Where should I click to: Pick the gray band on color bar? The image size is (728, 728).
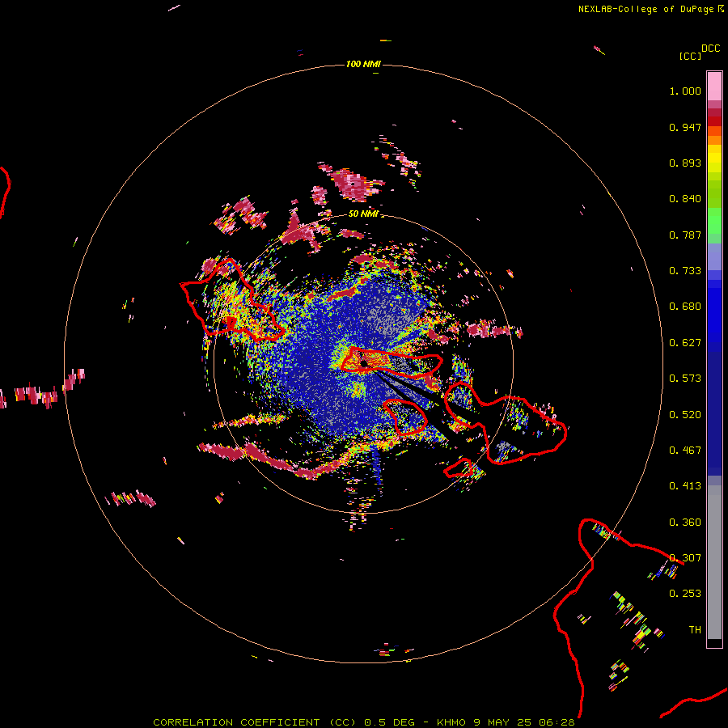714,562
